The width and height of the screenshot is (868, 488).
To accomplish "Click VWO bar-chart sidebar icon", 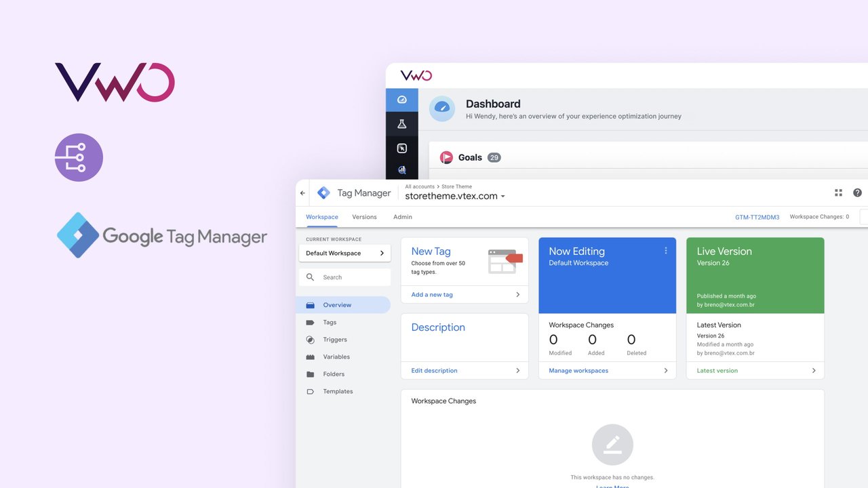I will click(402, 171).
